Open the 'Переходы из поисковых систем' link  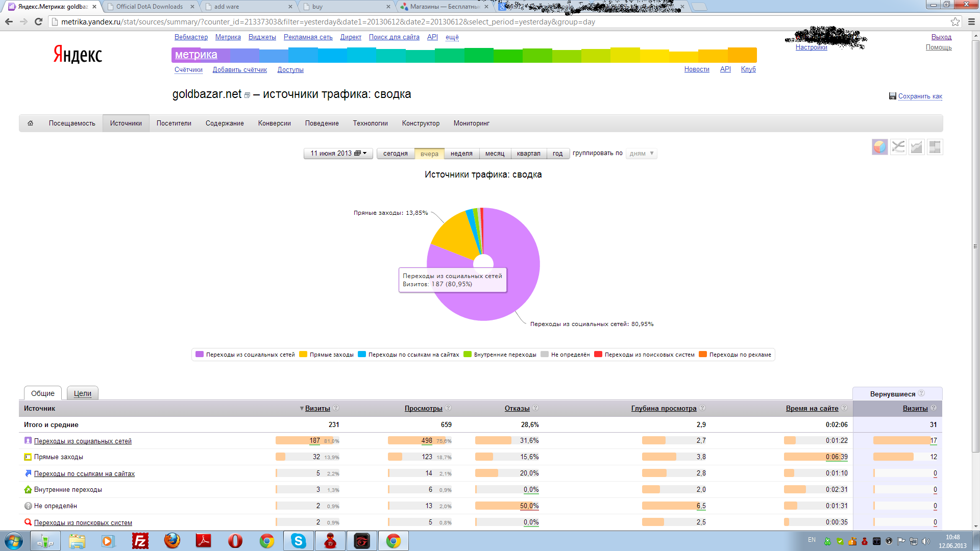click(83, 522)
